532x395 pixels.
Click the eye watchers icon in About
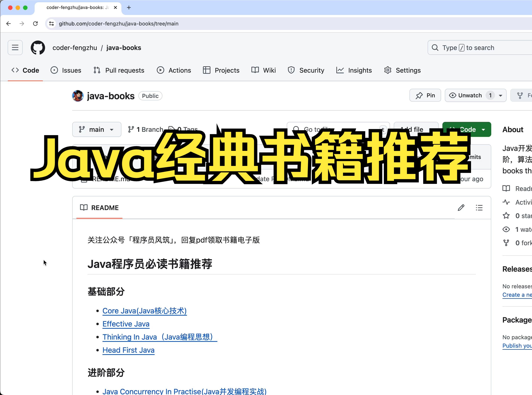tap(506, 229)
